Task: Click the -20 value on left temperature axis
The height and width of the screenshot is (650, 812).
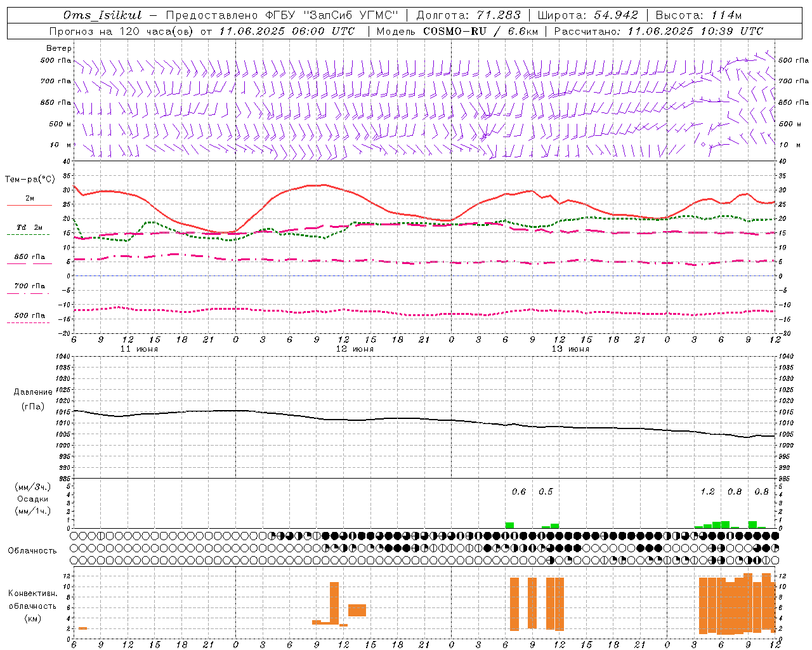Action: point(65,333)
